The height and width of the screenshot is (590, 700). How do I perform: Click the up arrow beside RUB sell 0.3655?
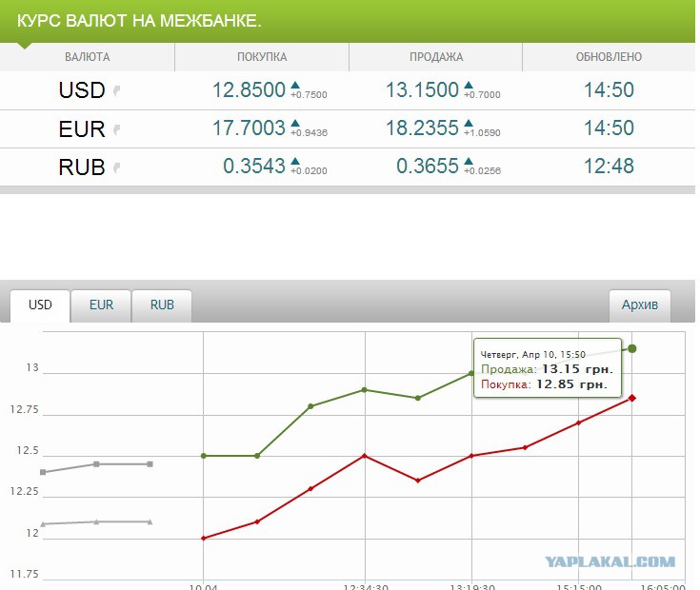tap(469, 161)
